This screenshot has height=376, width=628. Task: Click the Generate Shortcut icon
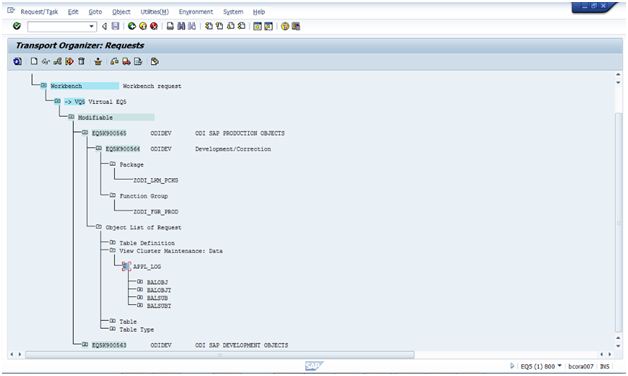coord(268,26)
